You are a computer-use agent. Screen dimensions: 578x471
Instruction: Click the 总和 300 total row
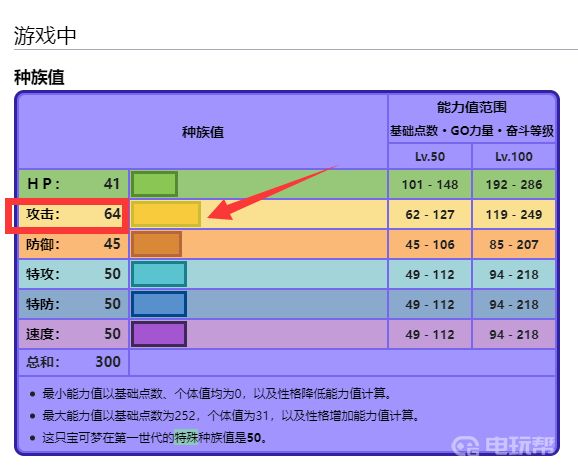pos(73,362)
